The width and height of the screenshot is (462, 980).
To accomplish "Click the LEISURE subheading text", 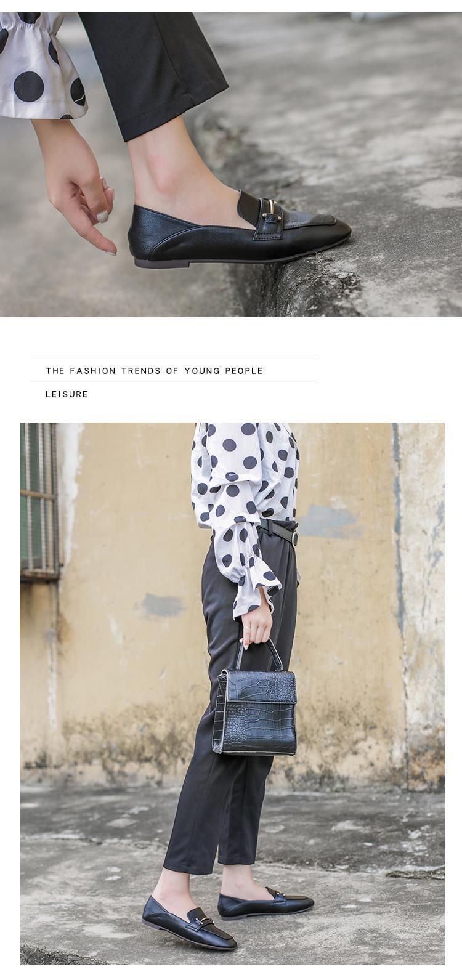I will click(x=67, y=394).
